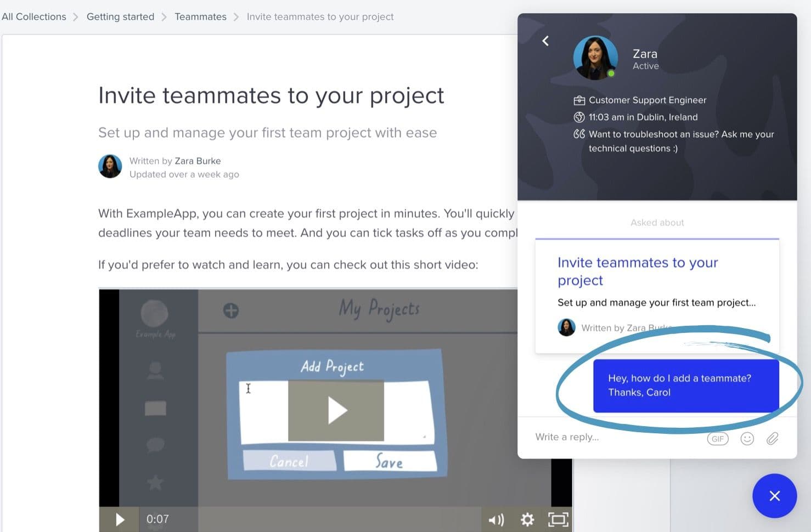The width and height of the screenshot is (811, 532).
Task: Click the current breadcrumb 'Invite teammates to your project'
Action: tap(320, 17)
